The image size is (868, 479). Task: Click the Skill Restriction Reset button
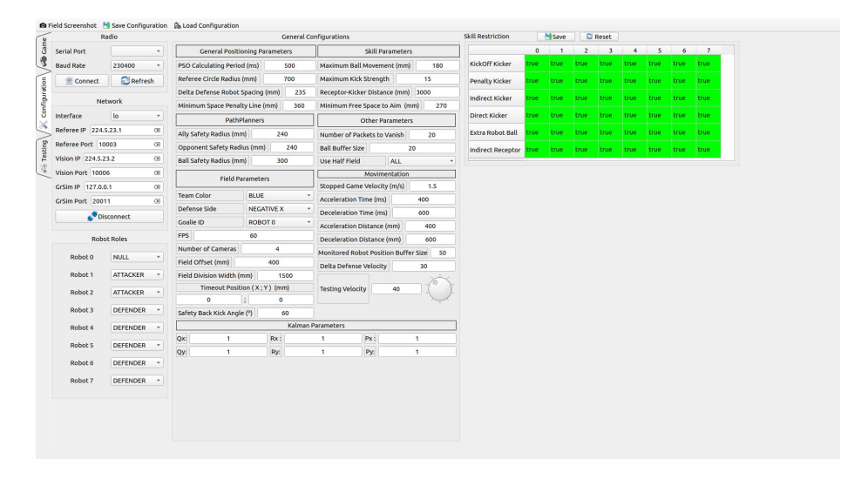[599, 37]
